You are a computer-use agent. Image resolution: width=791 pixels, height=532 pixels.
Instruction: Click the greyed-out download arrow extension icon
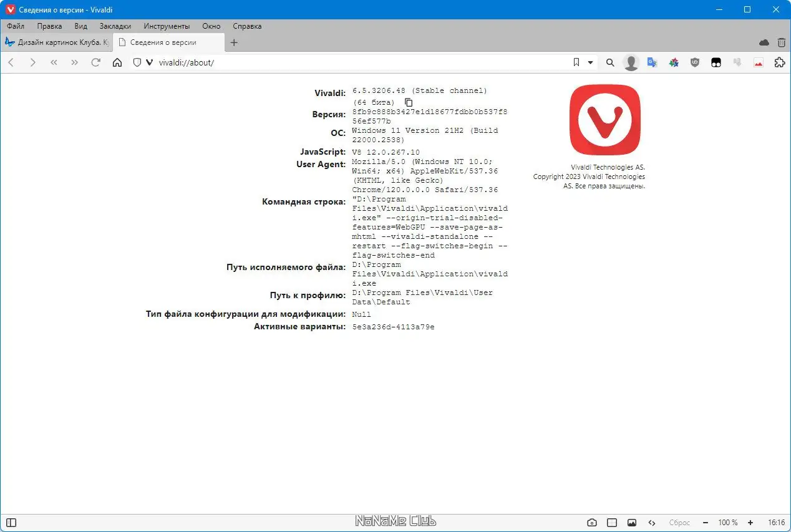coord(737,62)
